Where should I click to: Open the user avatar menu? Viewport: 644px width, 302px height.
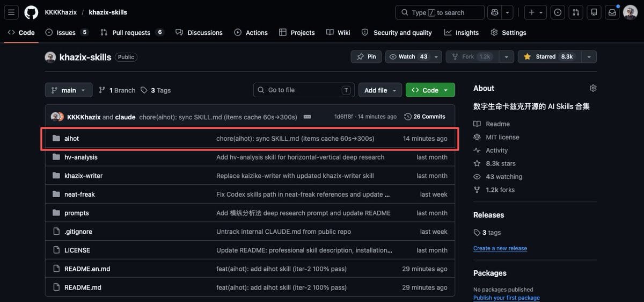(x=631, y=12)
